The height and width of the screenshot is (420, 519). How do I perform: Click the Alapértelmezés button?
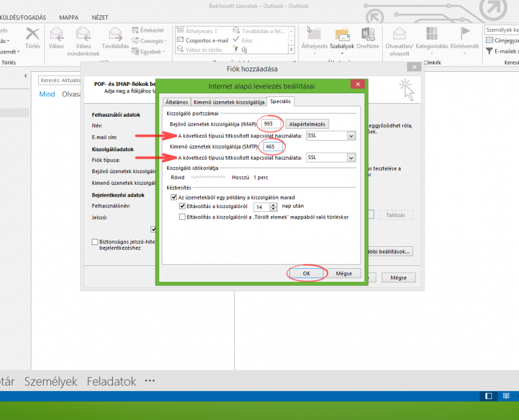pos(309,124)
